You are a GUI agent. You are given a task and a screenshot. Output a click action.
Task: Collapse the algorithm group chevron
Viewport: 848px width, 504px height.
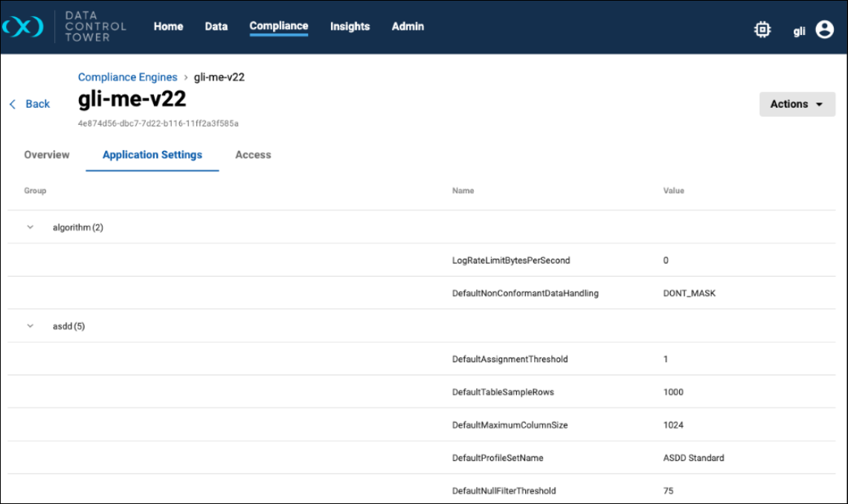(30, 227)
